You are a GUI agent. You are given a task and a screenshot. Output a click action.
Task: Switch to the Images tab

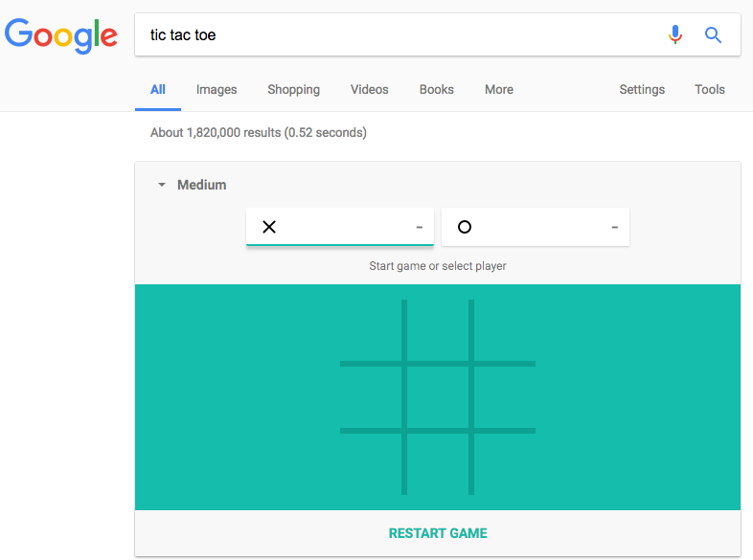[217, 90]
